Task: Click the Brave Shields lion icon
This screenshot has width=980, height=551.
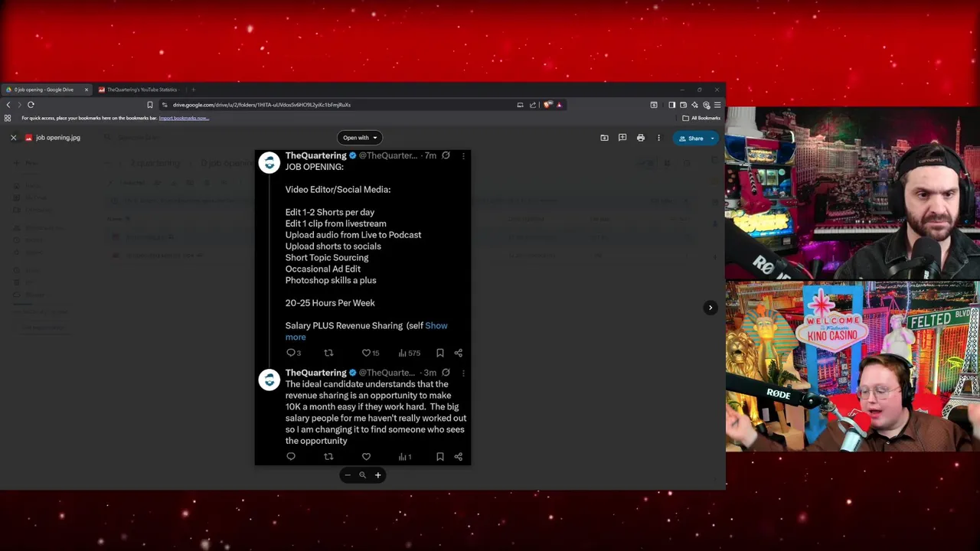Action: pyautogui.click(x=547, y=105)
